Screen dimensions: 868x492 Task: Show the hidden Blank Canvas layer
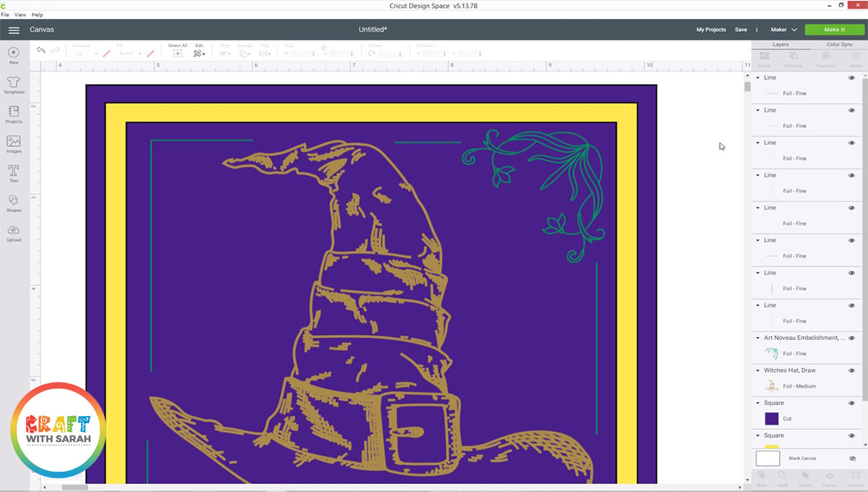[x=851, y=459]
